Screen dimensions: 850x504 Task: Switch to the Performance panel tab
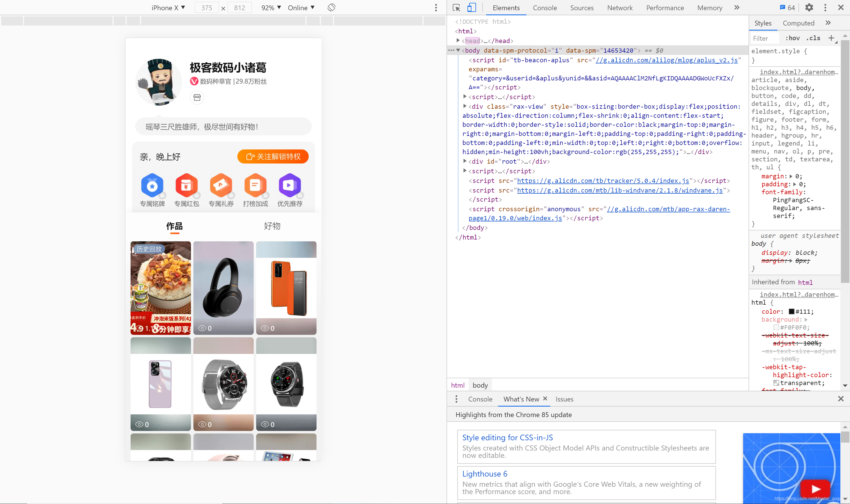click(665, 7)
